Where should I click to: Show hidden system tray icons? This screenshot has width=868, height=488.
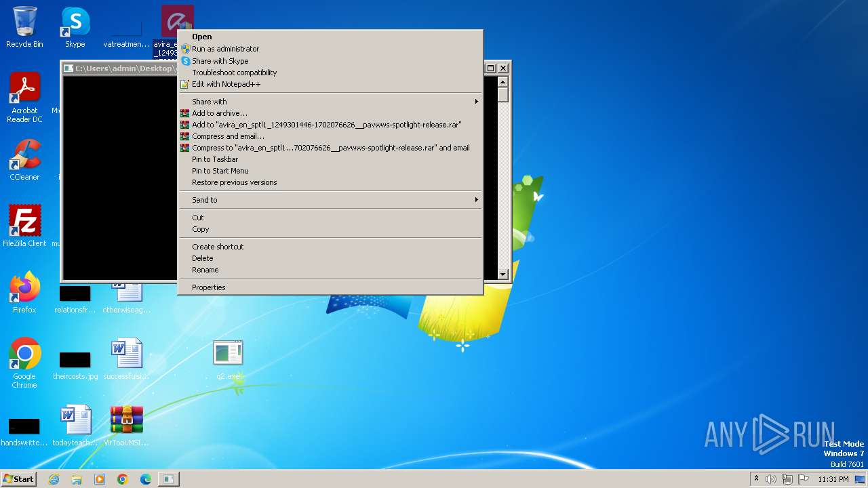pos(756,479)
